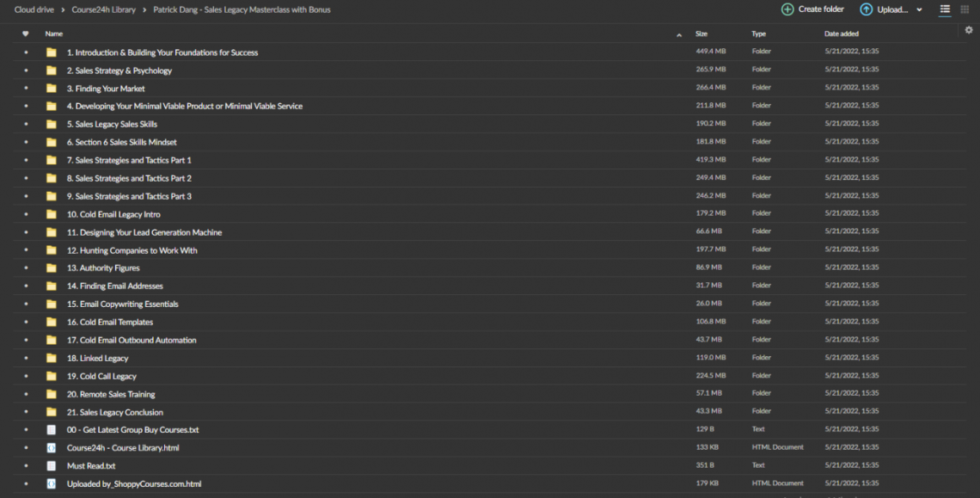Sort files by the Size column
This screenshot has height=498, width=980.
(701, 34)
